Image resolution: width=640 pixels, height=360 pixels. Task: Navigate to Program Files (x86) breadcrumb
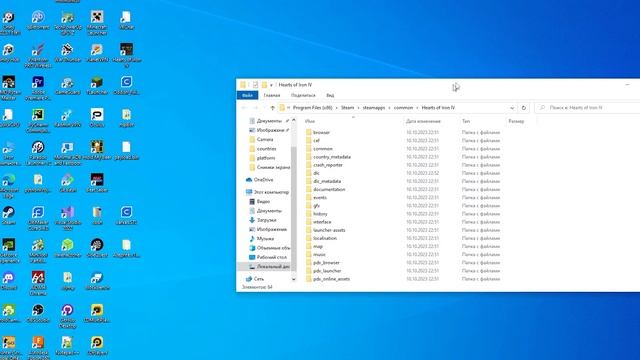point(313,108)
